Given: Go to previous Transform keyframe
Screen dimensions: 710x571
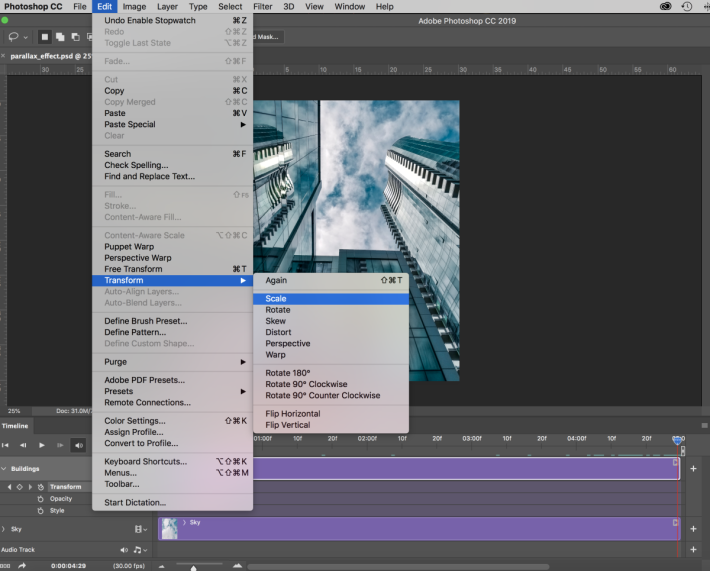Looking at the screenshot, I should tap(10, 487).
